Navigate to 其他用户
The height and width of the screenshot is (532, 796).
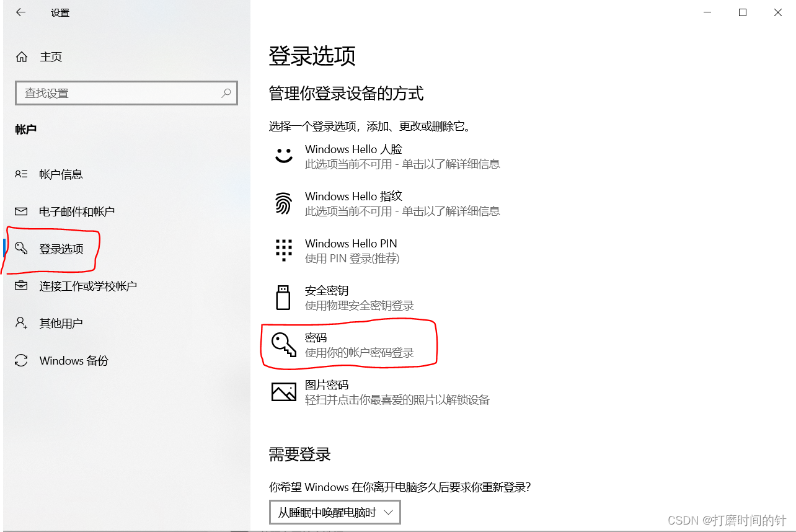tap(61, 323)
